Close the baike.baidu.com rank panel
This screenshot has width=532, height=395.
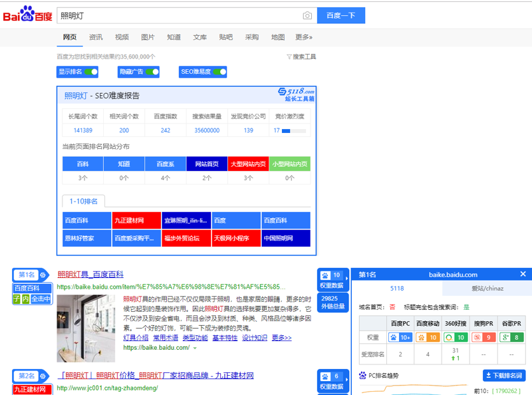(x=523, y=274)
